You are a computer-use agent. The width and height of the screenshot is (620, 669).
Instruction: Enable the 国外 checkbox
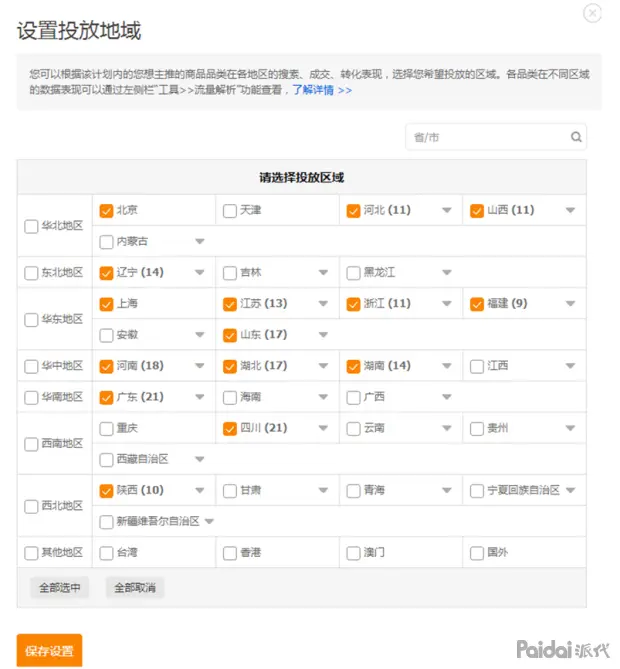(x=477, y=553)
